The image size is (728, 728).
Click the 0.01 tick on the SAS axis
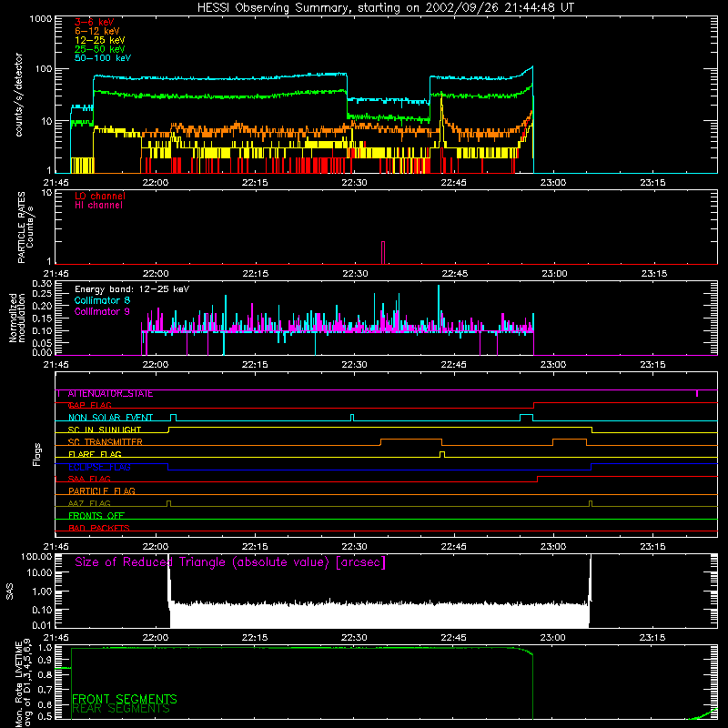pyautogui.click(x=42, y=625)
